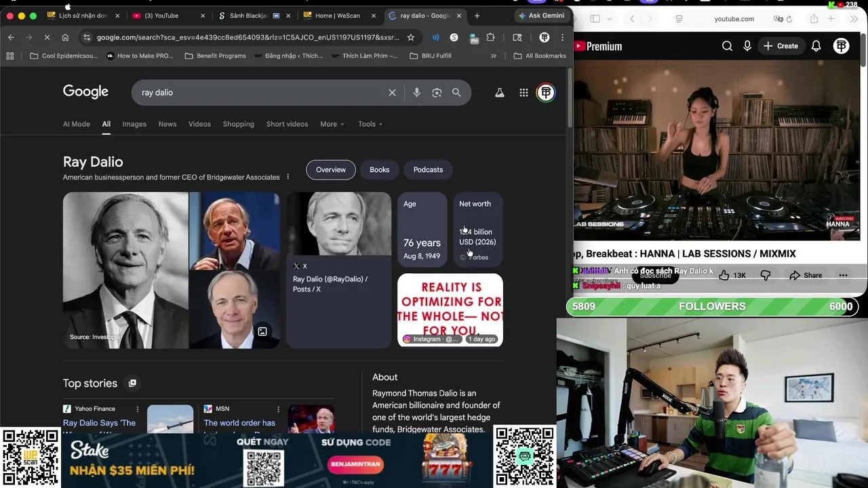Go back in Chrome
868x488 pixels.
pyautogui.click(x=11, y=37)
